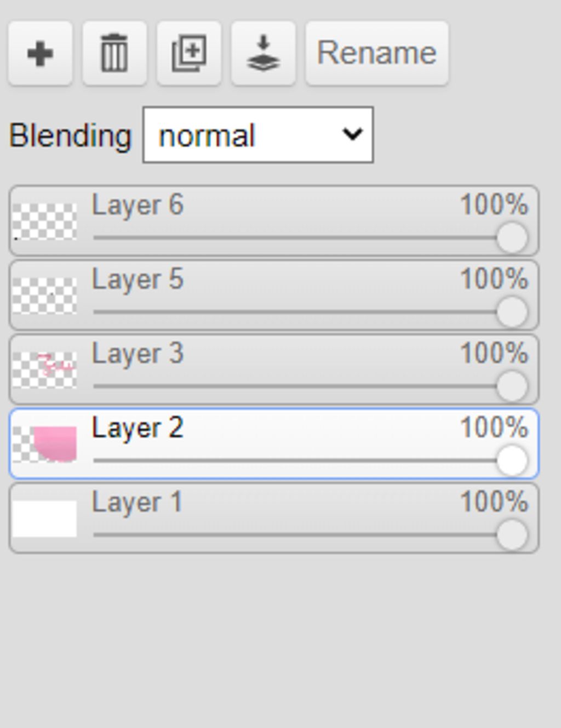Click the Rename button

pyautogui.click(x=377, y=54)
